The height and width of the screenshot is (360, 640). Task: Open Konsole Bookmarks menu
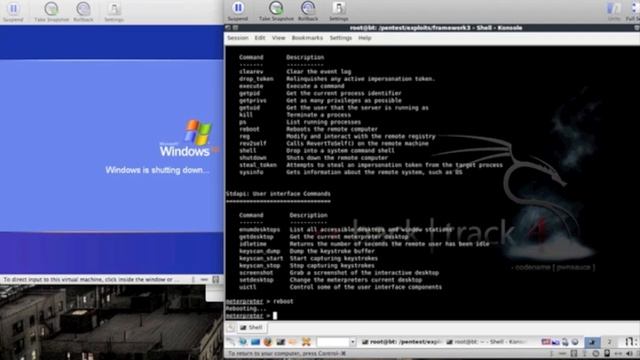coord(307,38)
